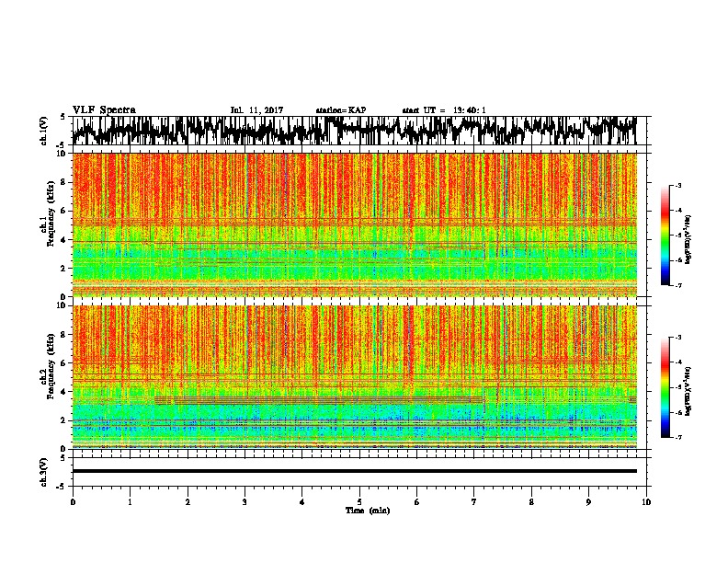
Task: Click the -7 tick on ch.1 color bar
Action: [677, 285]
